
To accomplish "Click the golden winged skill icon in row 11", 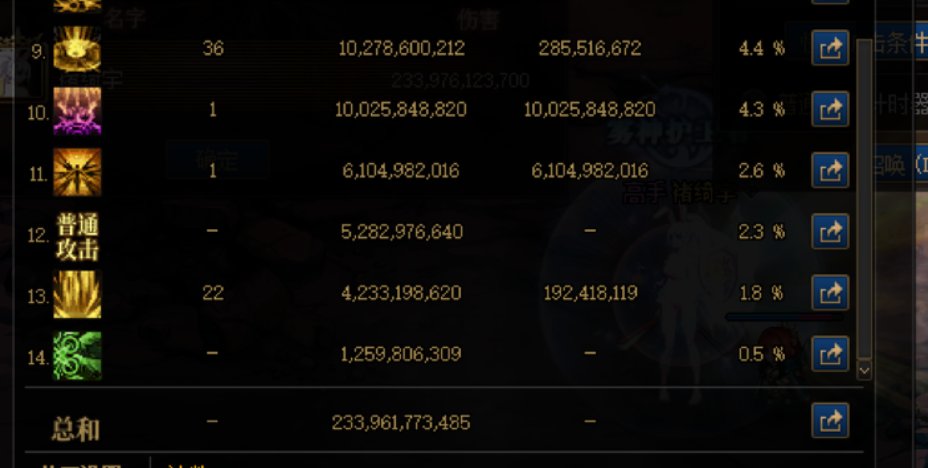I will click(x=77, y=172).
